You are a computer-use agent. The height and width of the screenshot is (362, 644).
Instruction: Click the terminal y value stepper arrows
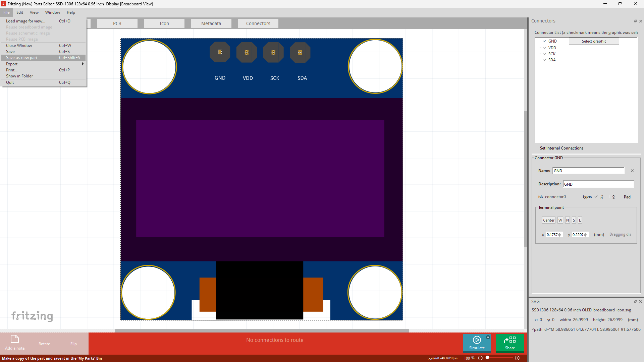point(585,235)
